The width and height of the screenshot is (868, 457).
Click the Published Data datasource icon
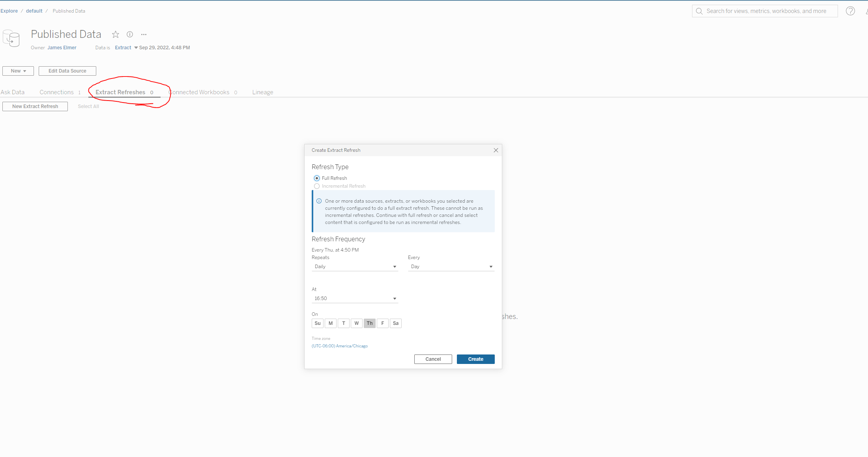coord(11,38)
